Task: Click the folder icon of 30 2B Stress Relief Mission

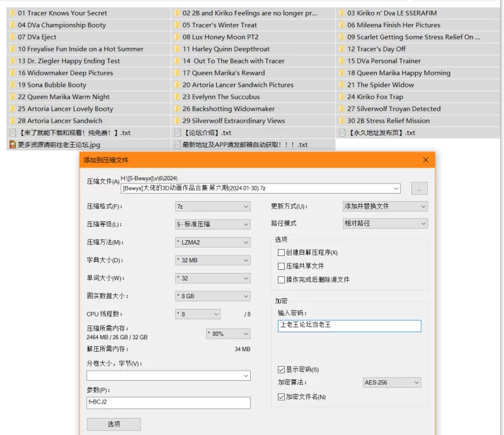Action: tap(342, 120)
